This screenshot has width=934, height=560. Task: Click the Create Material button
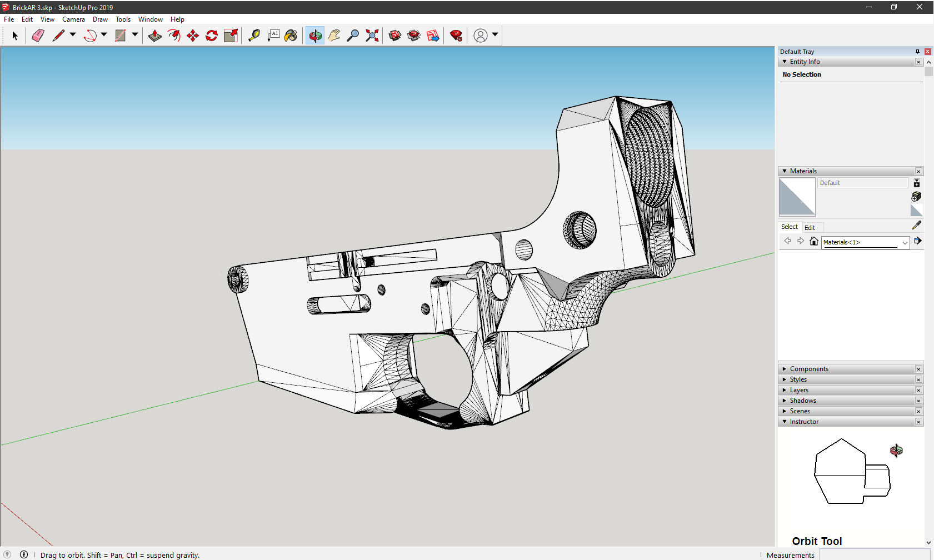tap(916, 197)
